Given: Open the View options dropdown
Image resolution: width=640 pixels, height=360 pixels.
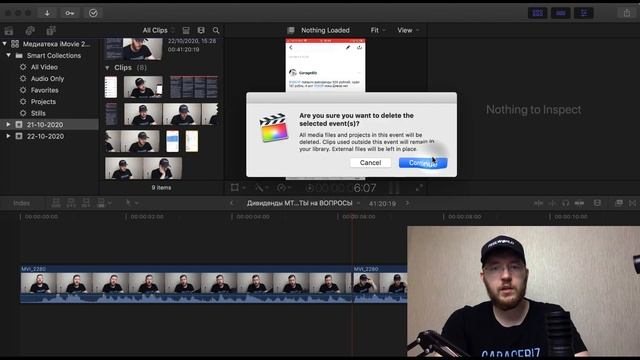Looking at the screenshot, I should click(x=408, y=30).
